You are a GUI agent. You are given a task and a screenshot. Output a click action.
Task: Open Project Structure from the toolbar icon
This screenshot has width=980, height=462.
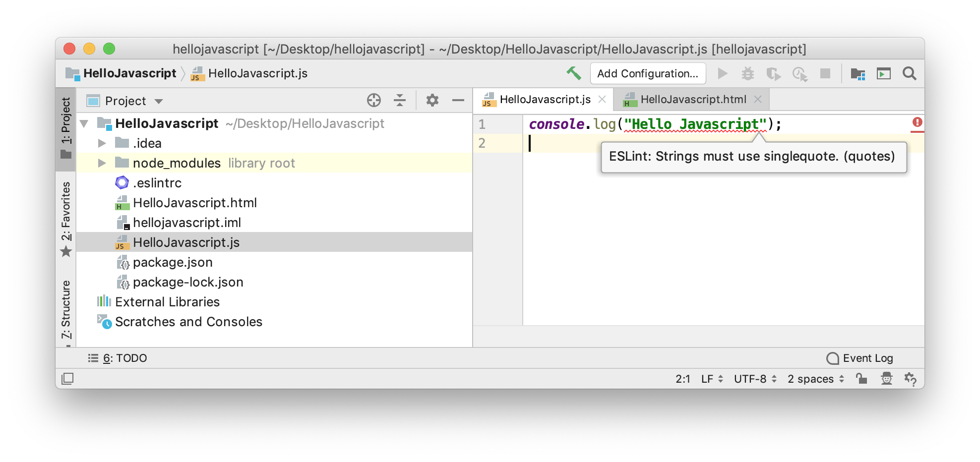click(x=857, y=74)
